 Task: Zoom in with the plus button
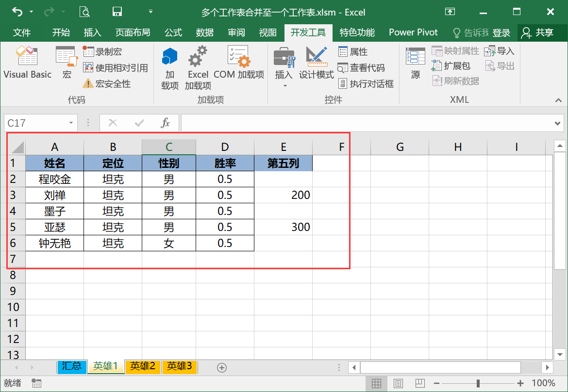coord(520,383)
